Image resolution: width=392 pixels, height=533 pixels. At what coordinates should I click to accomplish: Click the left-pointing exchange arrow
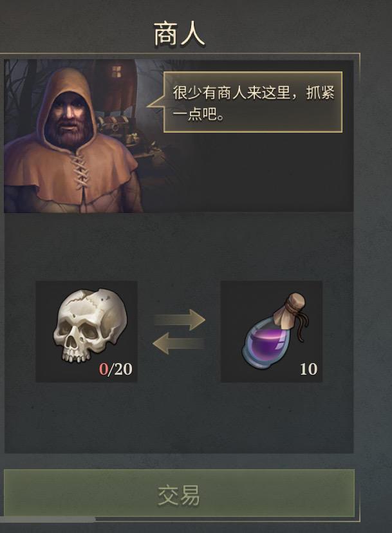(x=178, y=343)
